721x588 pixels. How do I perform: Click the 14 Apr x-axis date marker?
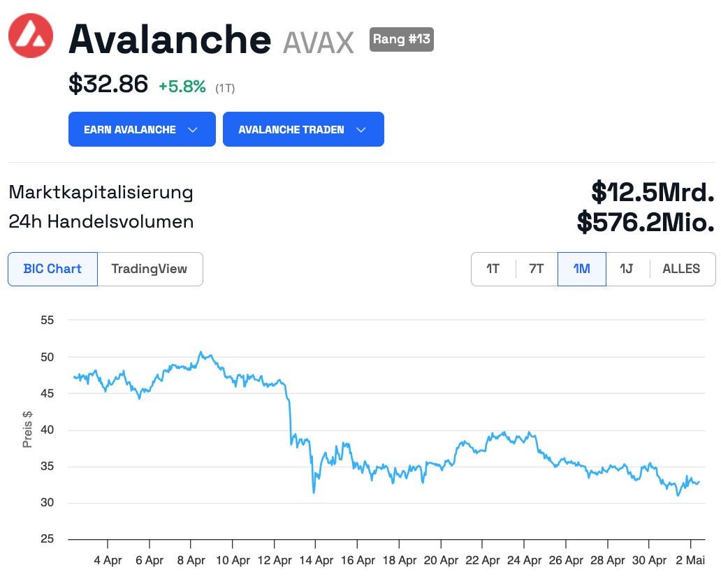316,560
